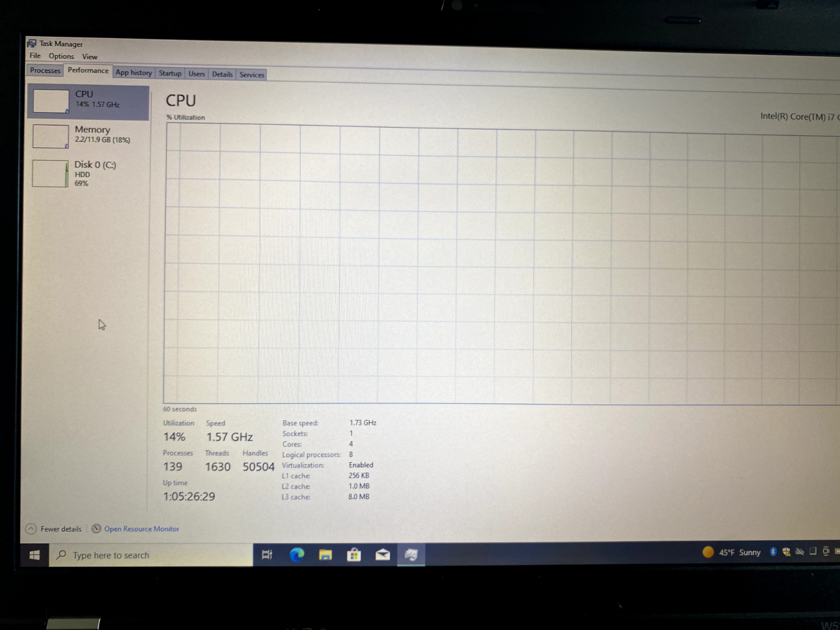Click the '% Utilization' graph label

pos(185,118)
